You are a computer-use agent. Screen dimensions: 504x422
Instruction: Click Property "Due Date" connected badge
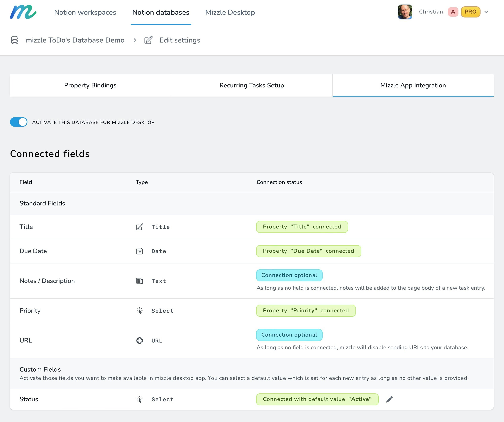coord(309,251)
